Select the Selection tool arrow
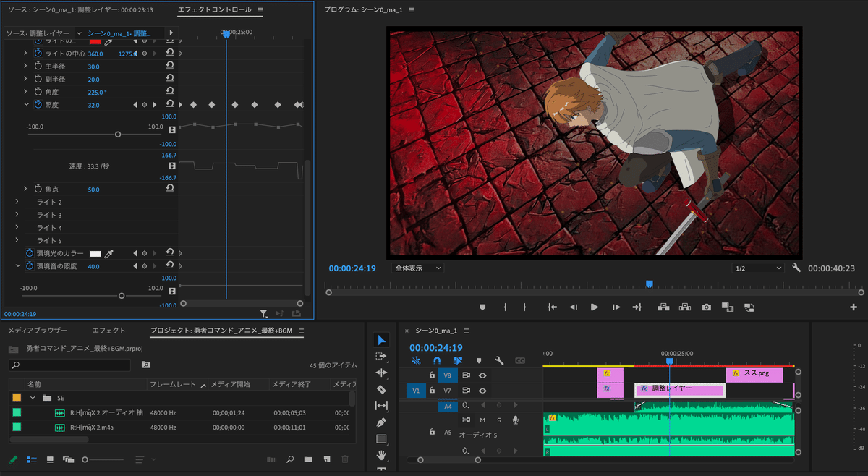This screenshot has width=868, height=476. coord(382,340)
